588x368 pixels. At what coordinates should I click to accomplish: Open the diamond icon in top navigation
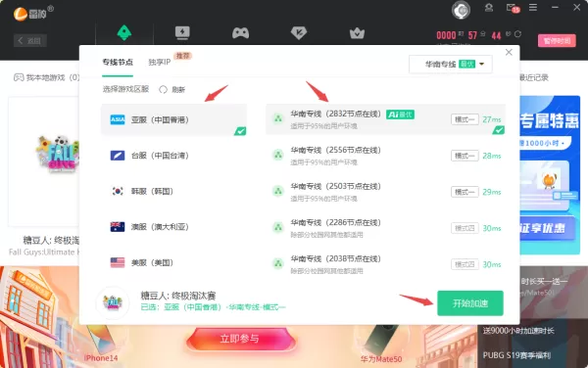(299, 33)
